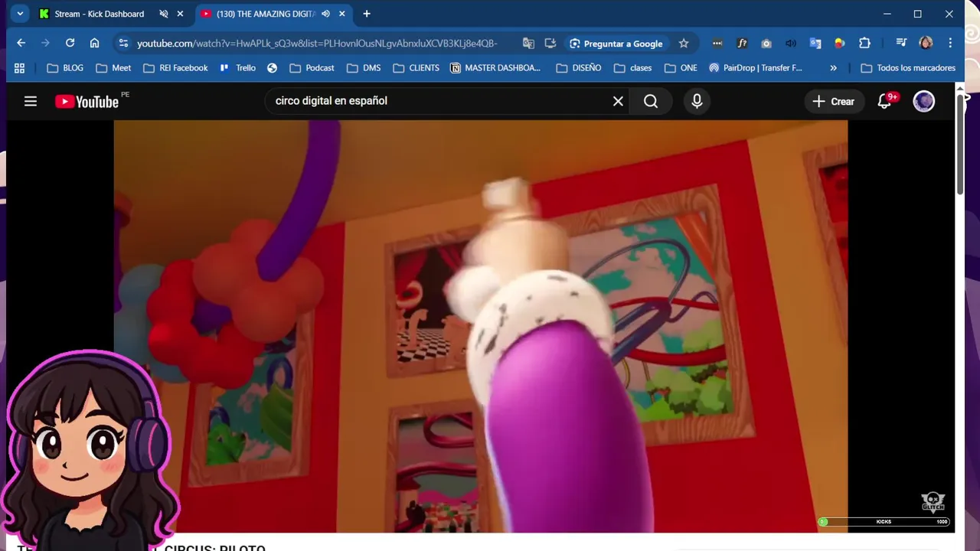Clear the search query with X
Screen dimensions: 980x551
click(618, 101)
